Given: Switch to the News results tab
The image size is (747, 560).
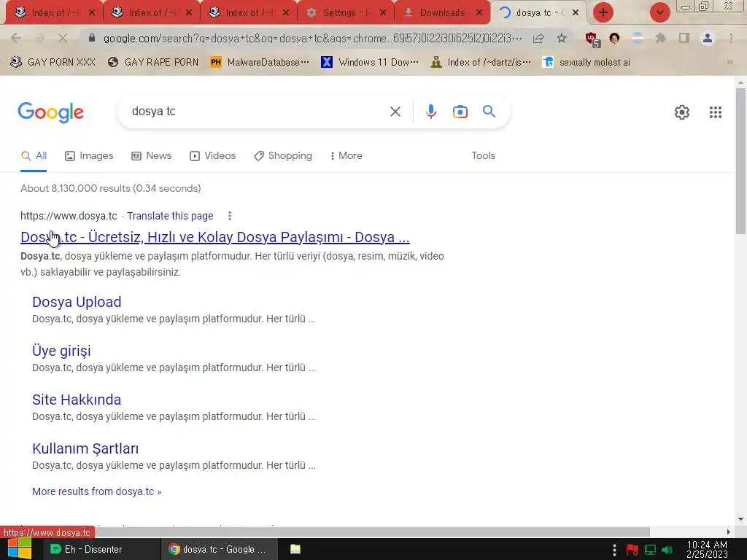Looking at the screenshot, I should (152, 156).
